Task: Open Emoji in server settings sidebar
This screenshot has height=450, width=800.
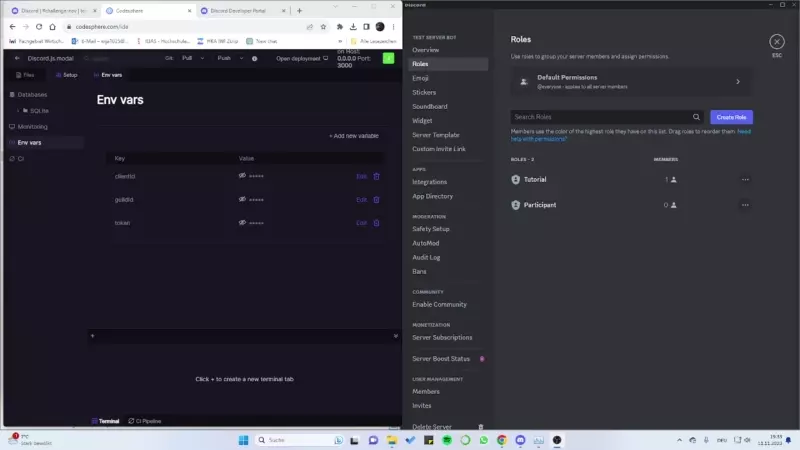Action: click(x=420, y=78)
